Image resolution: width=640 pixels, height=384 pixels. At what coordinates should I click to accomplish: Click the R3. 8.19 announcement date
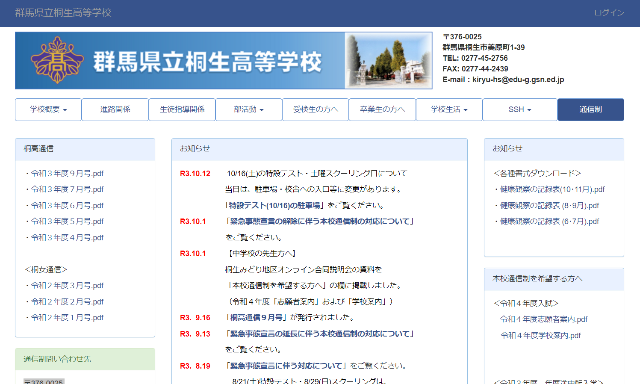coord(195,366)
